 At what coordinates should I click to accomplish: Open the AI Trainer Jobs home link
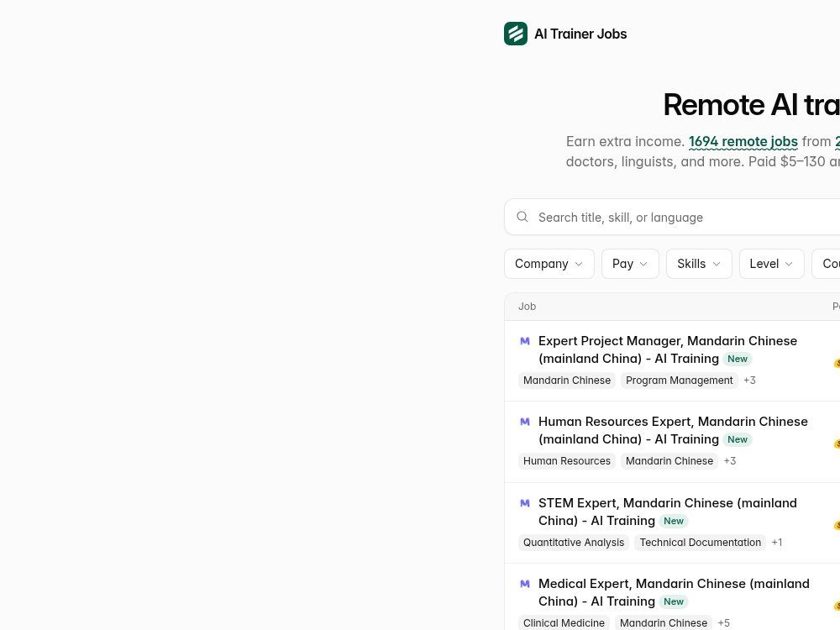coord(565,34)
